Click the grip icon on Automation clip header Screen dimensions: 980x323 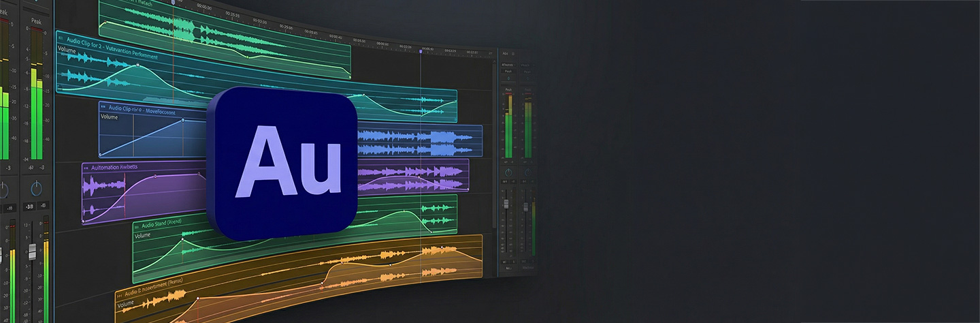click(x=86, y=167)
